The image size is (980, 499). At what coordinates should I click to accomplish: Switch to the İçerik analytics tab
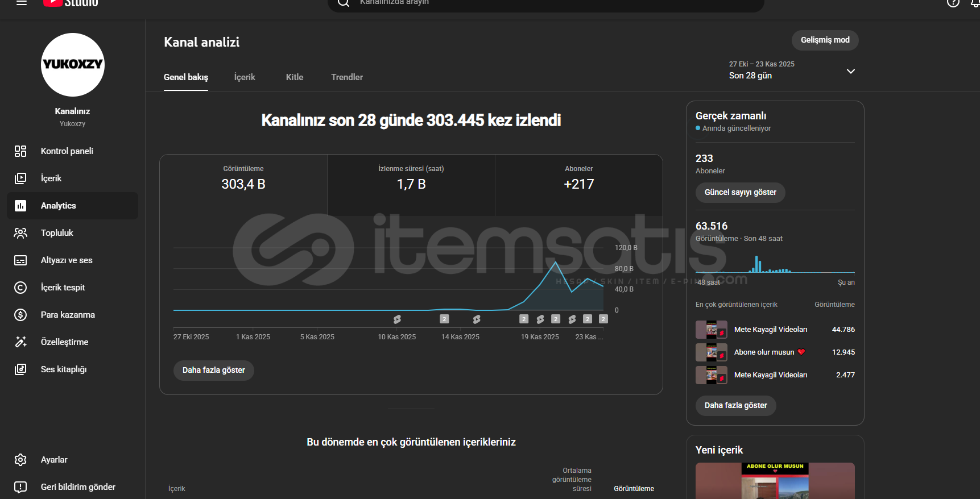coord(245,77)
